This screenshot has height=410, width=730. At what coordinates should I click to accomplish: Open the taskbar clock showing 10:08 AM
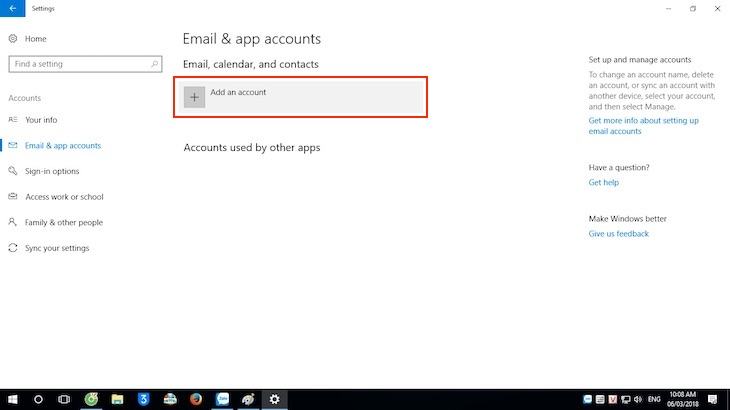tap(683, 399)
